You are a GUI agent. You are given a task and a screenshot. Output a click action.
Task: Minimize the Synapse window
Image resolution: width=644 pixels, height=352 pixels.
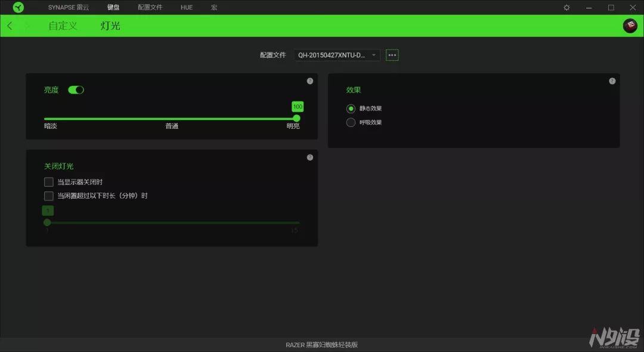click(589, 7)
